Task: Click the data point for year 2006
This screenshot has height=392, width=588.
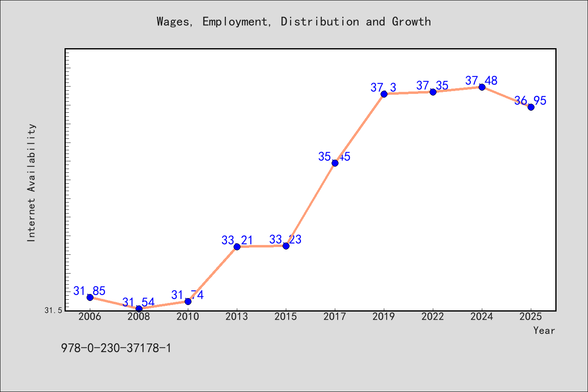Action: tap(90, 297)
